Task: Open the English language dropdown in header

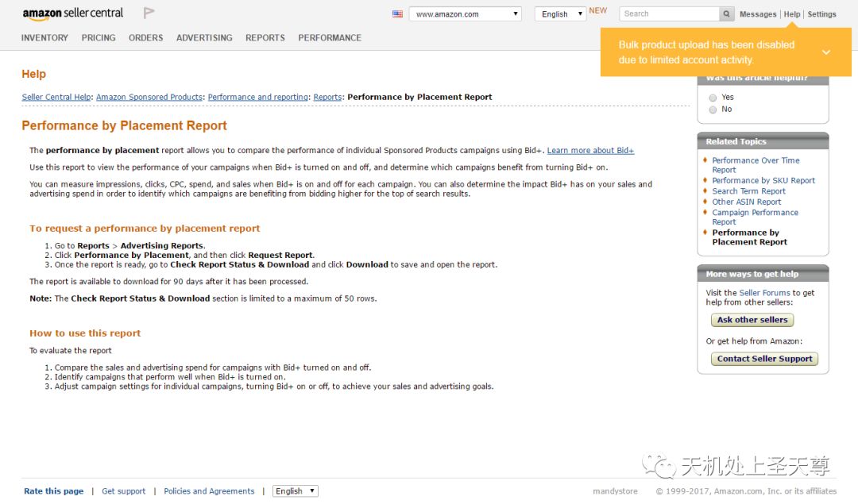Action: pos(560,14)
